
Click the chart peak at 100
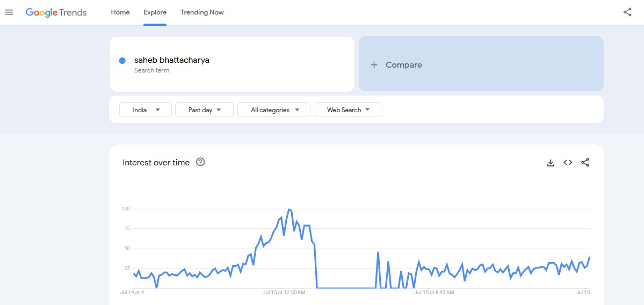coord(290,209)
